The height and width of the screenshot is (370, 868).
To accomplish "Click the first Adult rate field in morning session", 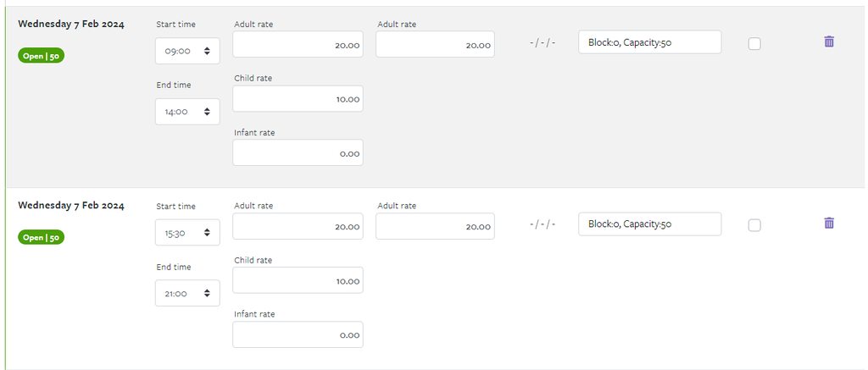I will [x=298, y=44].
